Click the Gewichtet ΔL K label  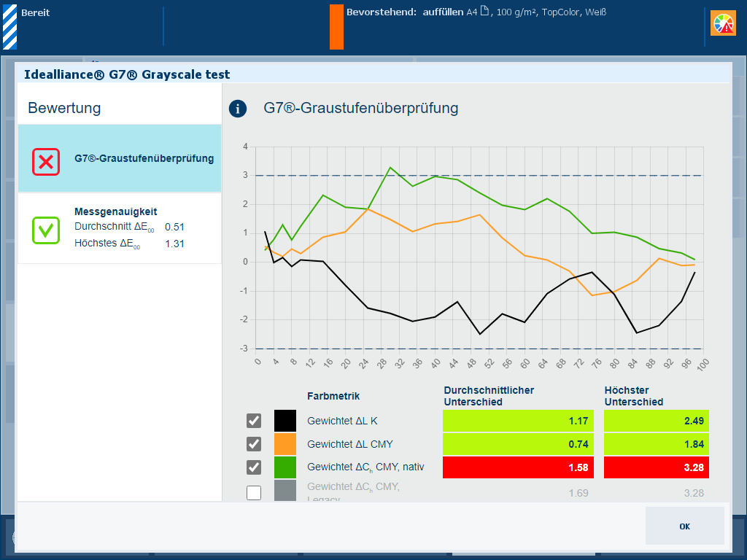click(342, 421)
